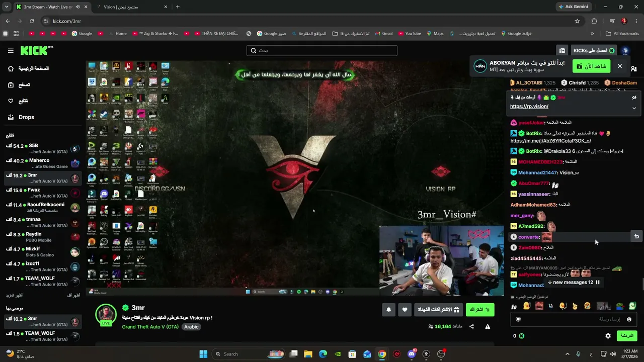This screenshot has height=362, width=644.
Task: Show hidden system tray icons
Action: [568, 354]
